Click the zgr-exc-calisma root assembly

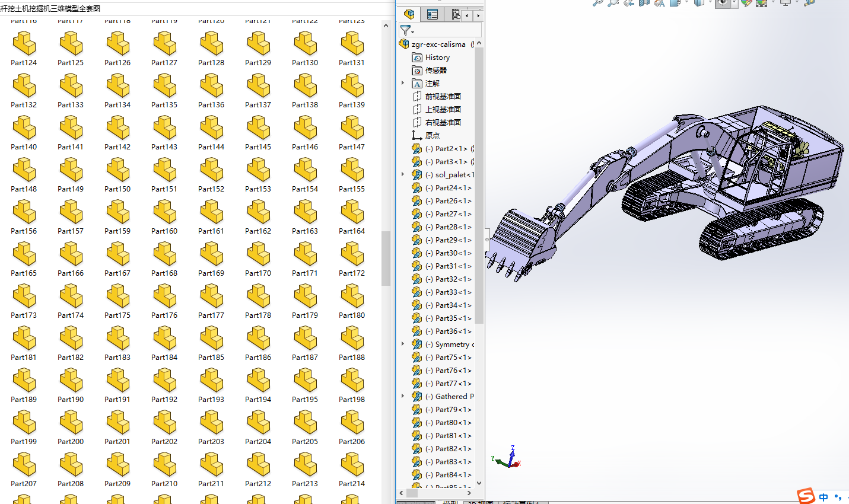click(438, 44)
